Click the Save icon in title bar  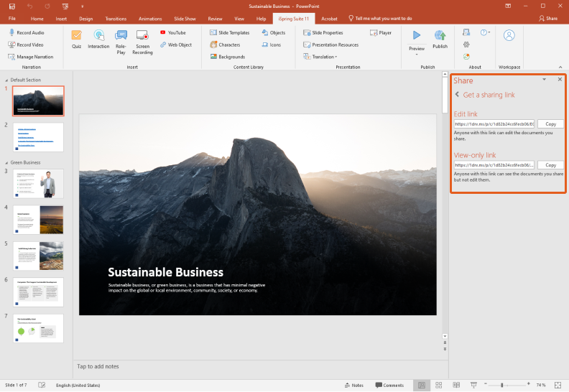point(12,6)
